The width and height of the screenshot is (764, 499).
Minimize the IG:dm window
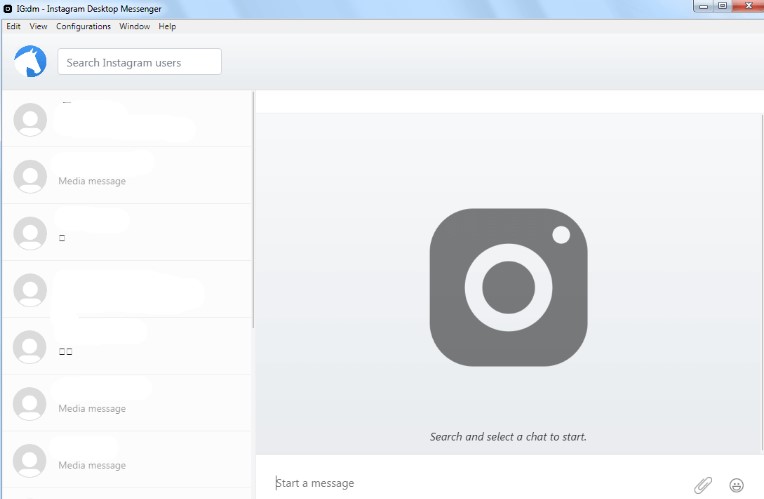point(704,6)
